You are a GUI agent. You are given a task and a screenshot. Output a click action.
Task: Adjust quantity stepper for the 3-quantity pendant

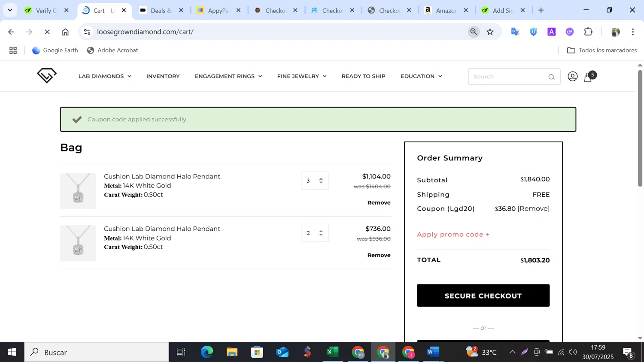click(321, 181)
